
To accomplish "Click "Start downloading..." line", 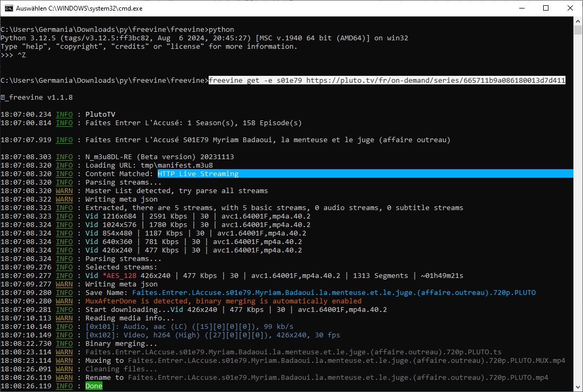I will pyautogui.click(x=236, y=310).
